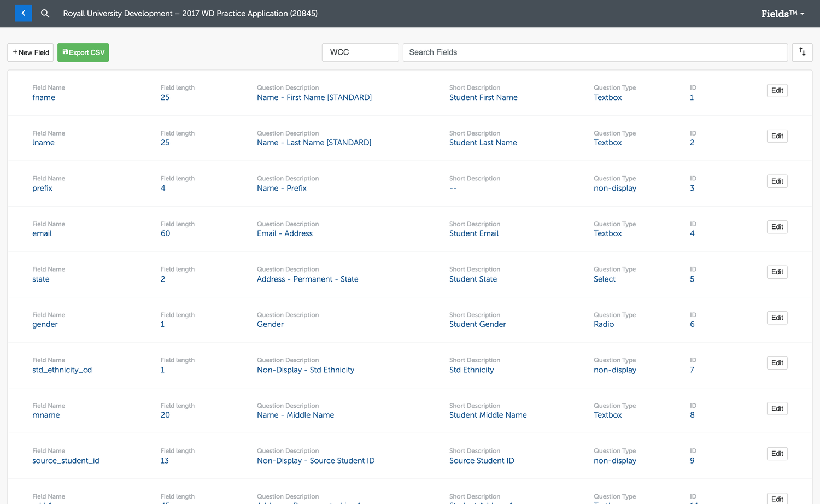Edit the source_student_id field

(777, 453)
